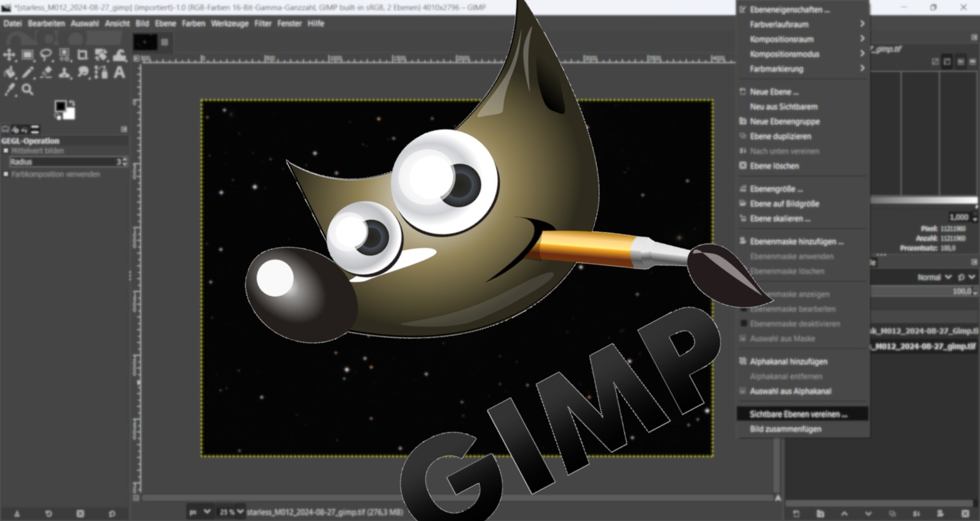
Task: Select the Bucket Fill tool
Action: point(9,73)
